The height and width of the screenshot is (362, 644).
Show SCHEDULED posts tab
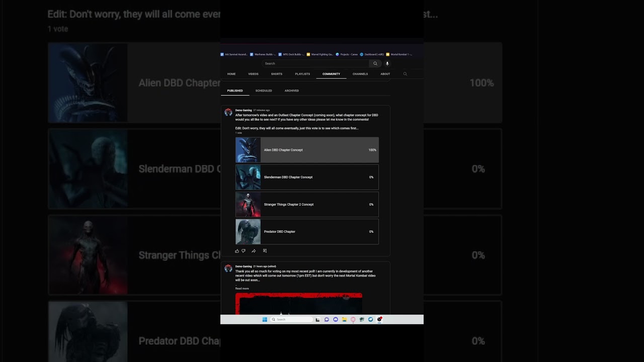click(x=264, y=90)
